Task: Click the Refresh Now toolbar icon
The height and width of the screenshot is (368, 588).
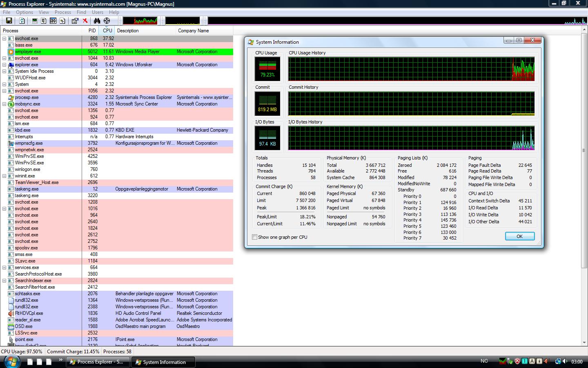Action: tap(22, 20)
